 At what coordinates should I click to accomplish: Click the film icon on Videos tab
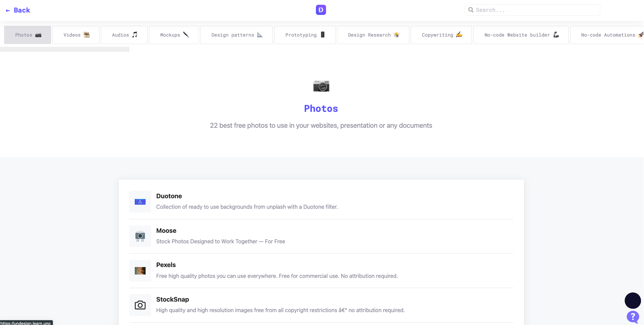(x=87, y=35)
